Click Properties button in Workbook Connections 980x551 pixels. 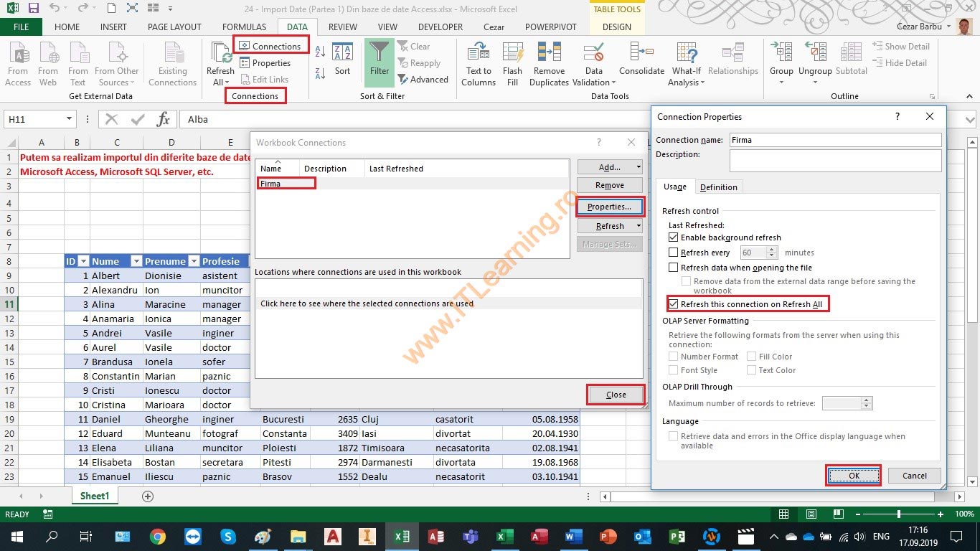pyautogui.click(x=609, y=207)
